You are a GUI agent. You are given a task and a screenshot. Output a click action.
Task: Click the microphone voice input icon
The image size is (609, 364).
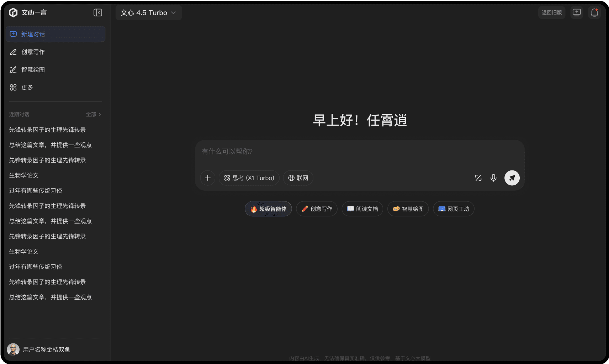[x=493, y=178]
